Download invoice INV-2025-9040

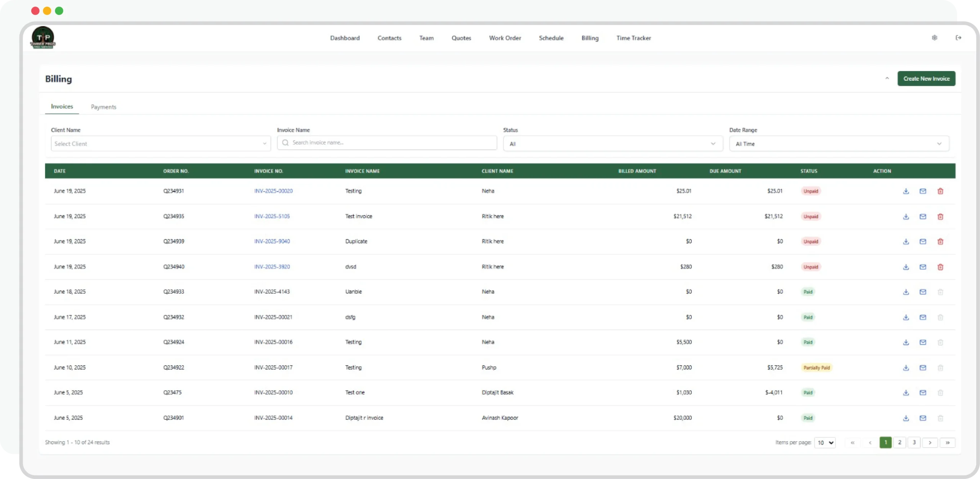click(906, 242)
